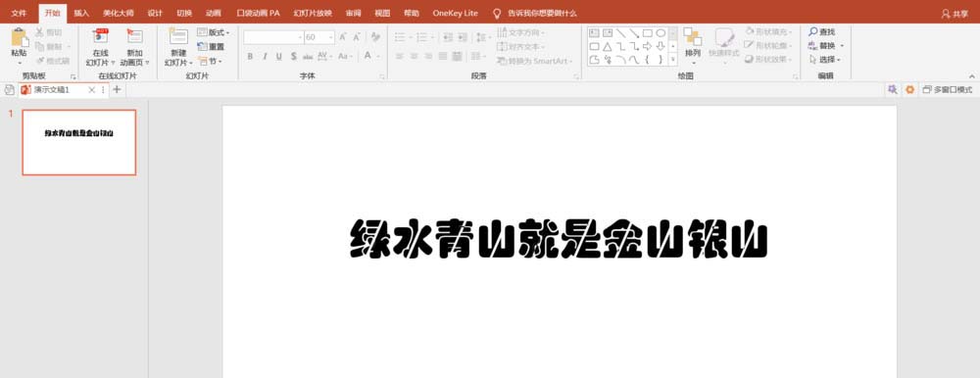Screen dimensions: 980x378
Task: Click the Replace (替换) button
Action: coord(825,46)
